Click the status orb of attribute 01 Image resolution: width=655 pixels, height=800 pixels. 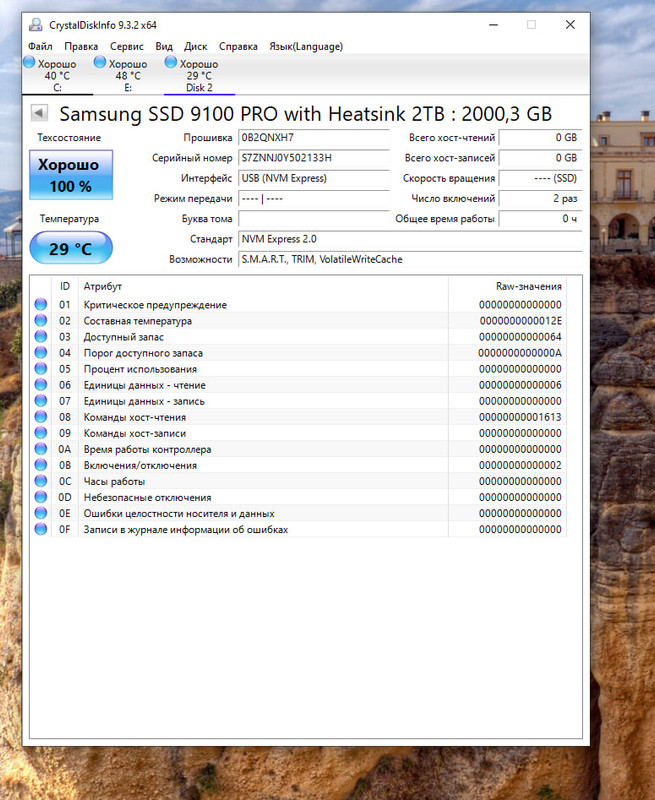(x=41, y=305)
